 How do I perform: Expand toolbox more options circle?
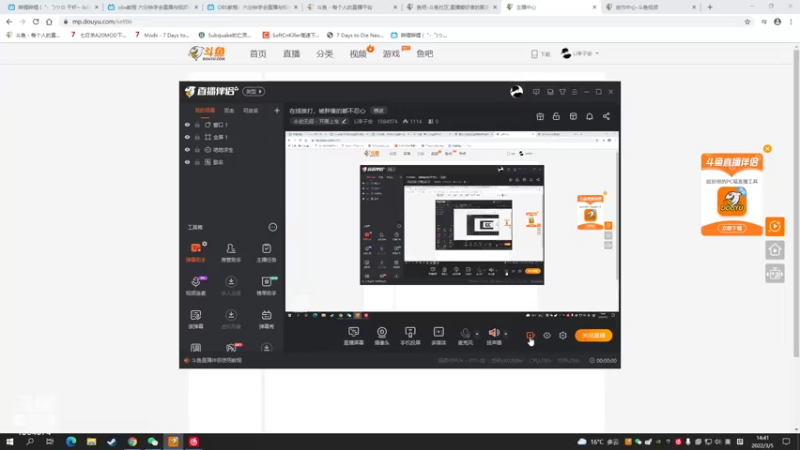[272, 227]
